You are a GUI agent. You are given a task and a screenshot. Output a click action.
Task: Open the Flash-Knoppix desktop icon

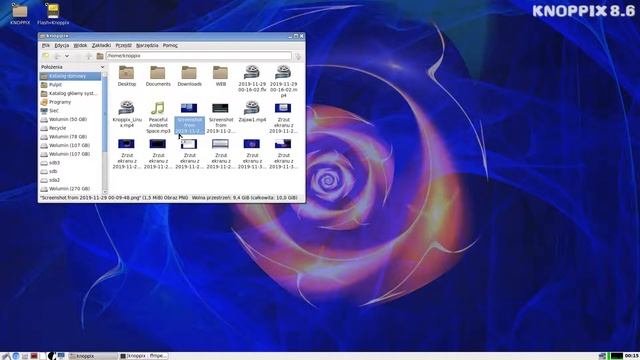pos(53,14)
